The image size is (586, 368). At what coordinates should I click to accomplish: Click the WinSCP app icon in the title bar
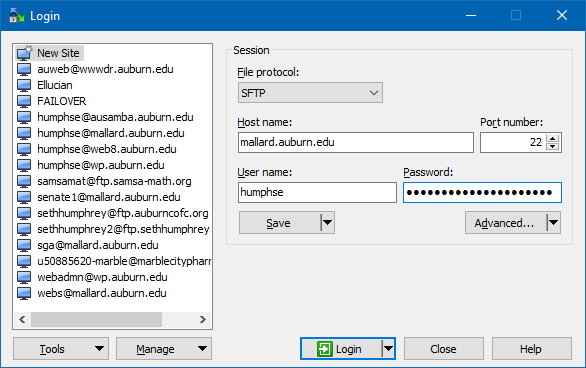coord(16,16)
